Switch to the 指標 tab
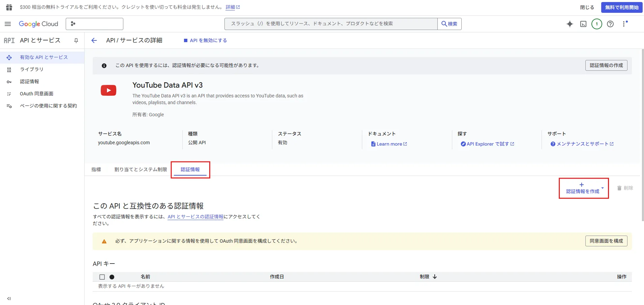Viewport: 644px width, 305px height. (96, 170)
